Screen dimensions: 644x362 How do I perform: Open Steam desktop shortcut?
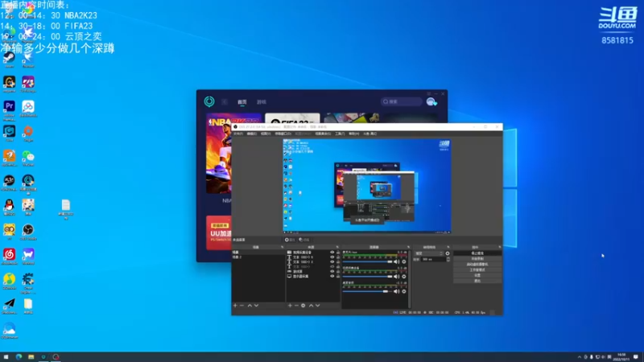pos(9,58)
